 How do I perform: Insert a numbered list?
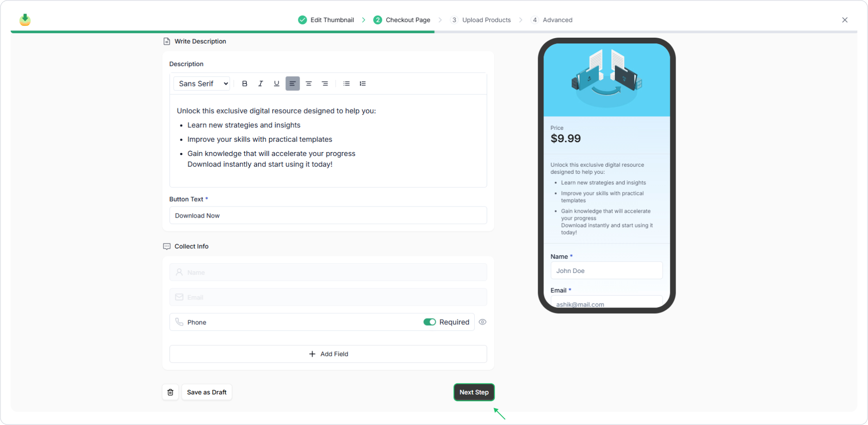pos(363,84)
